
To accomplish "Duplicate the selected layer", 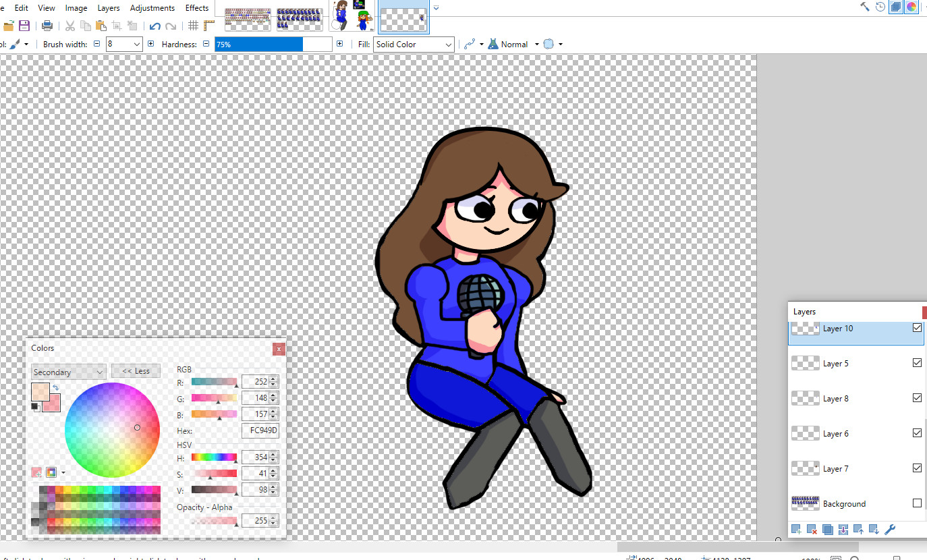I will (827, 530).
